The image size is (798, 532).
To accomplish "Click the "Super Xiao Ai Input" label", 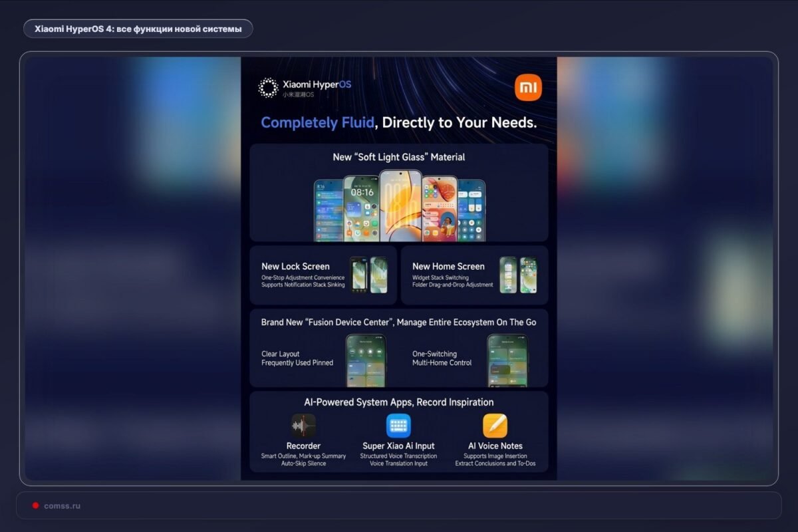I will pos(399,446).
